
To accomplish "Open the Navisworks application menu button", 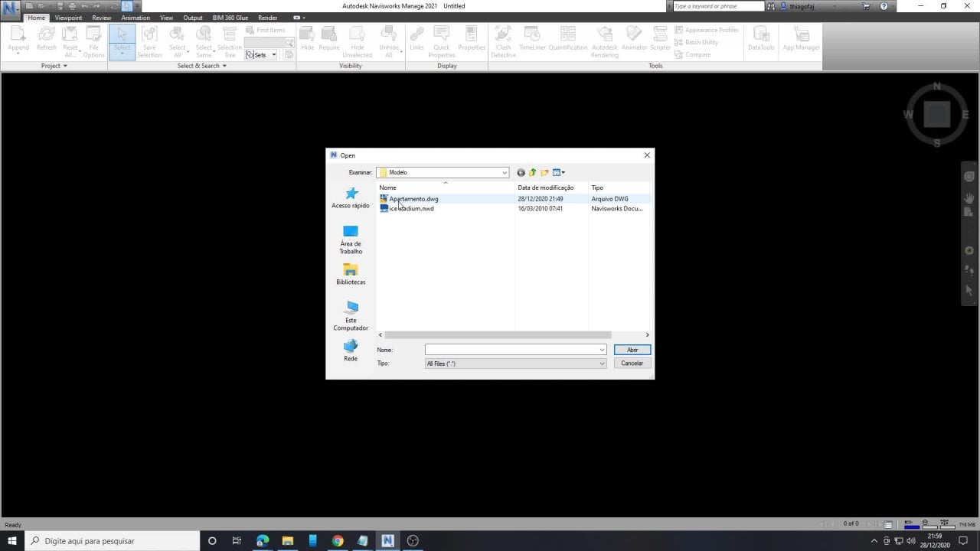I will [x=11, y=10].
